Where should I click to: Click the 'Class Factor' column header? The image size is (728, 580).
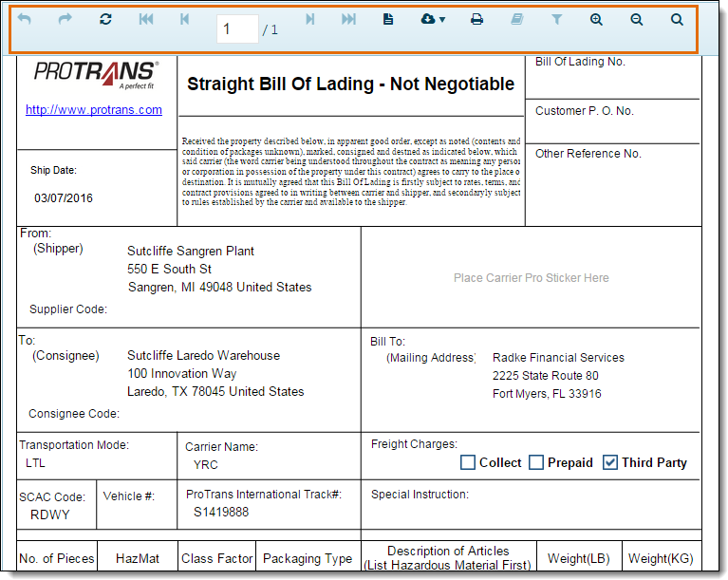tap(216, 558)
